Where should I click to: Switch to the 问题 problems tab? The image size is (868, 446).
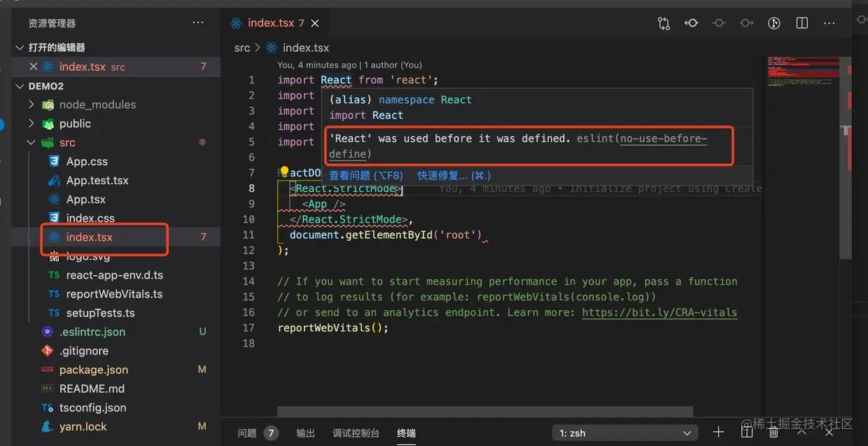tap(247, 433)
